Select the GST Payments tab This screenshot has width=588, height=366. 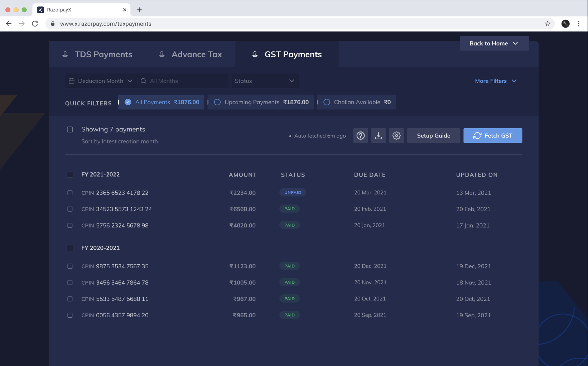point(287,54)
